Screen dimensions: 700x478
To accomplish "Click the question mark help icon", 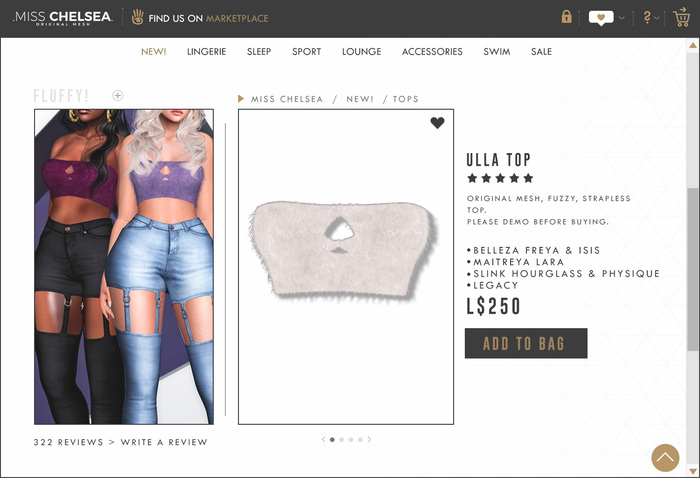I will (x=647, y=17).
